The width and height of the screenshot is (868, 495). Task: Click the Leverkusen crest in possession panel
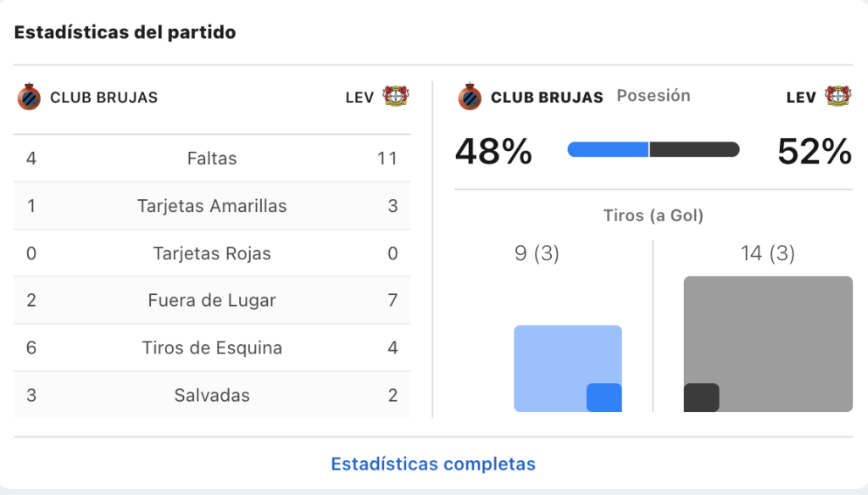838,97
